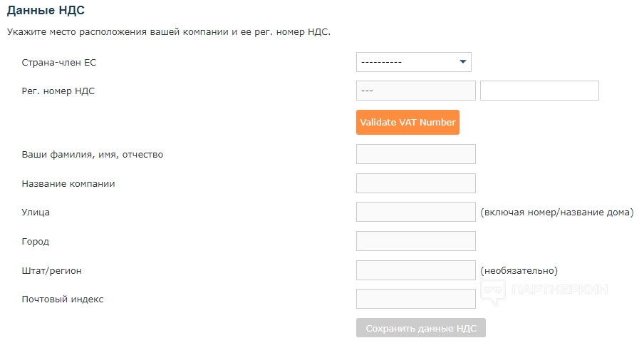Click the Страна-член ЕС label
Image resolution: width=644 pixels, height=343 pixels.
(59, 63)
